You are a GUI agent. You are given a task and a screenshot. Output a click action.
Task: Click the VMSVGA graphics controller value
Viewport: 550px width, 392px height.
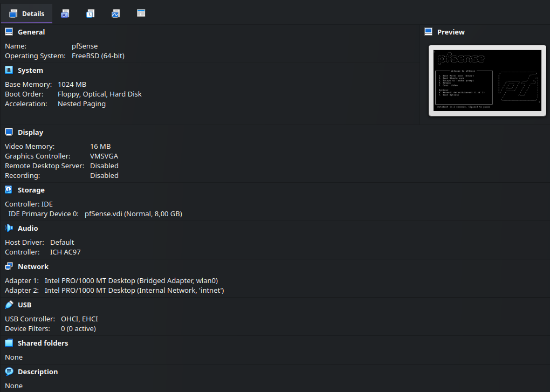point(104,156)
